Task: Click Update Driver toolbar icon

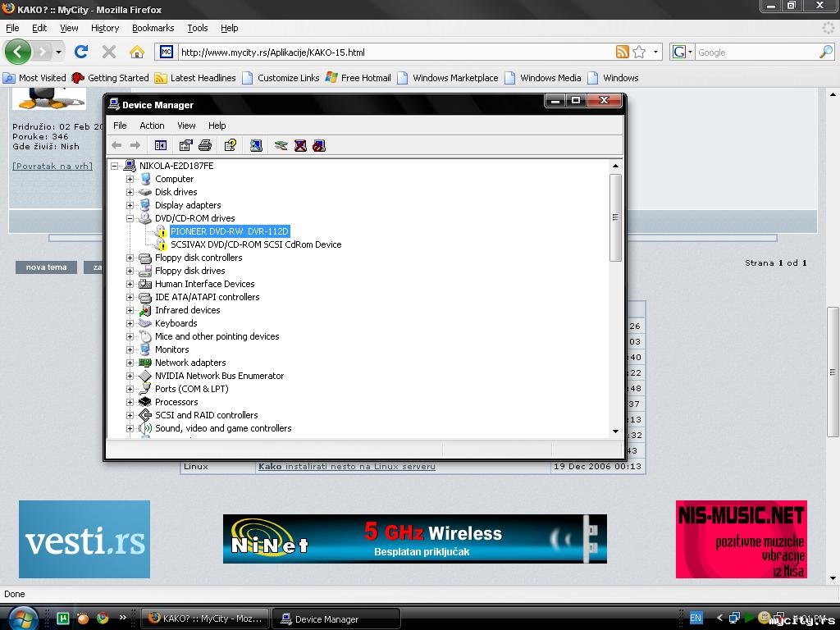Action: pos(281,145)
